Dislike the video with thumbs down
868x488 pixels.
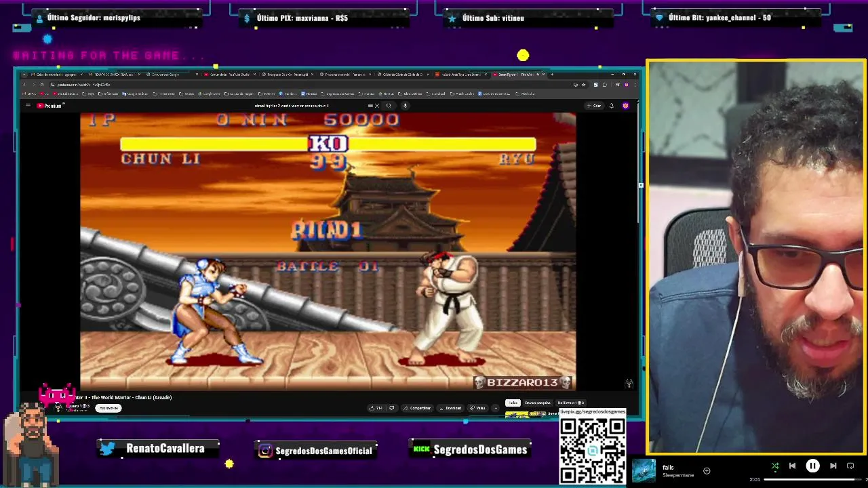tap(391, 408)
